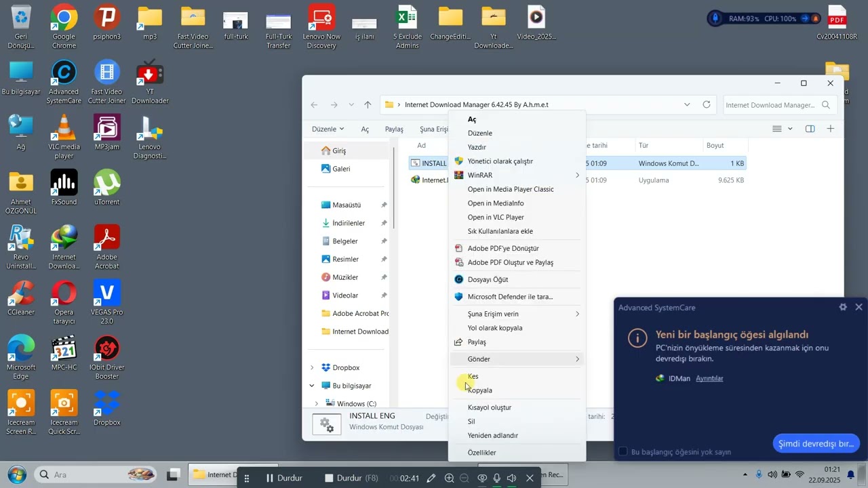Launch uTorrent desktop icon
This screenshot has height=488, width=868.
[107, 188]
